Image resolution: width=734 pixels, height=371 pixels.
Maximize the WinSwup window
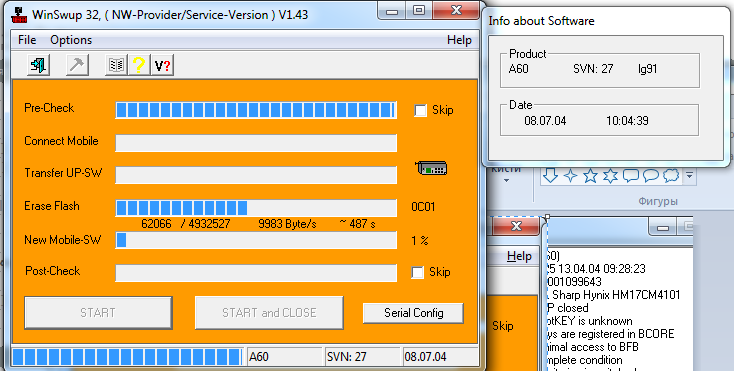419,11
